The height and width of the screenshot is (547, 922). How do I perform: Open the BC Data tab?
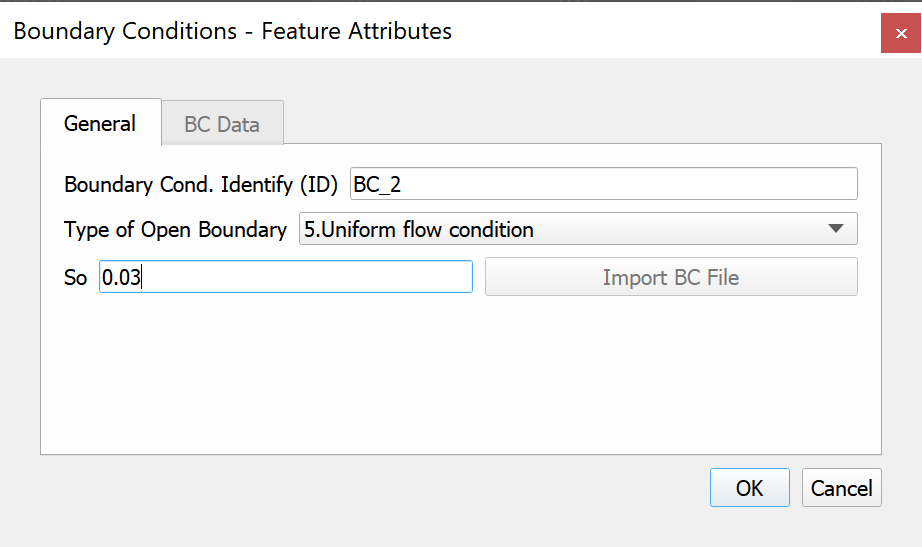click(222, 125)
